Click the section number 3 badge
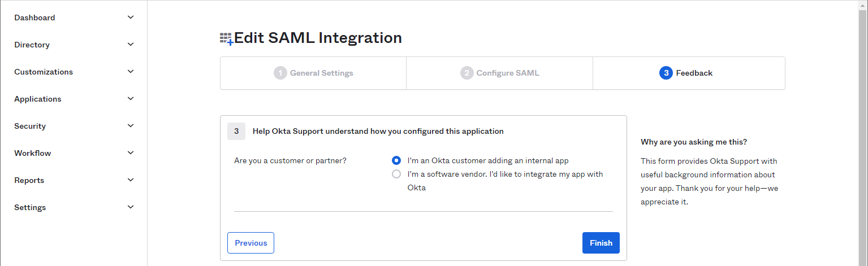 coord(236,131)
